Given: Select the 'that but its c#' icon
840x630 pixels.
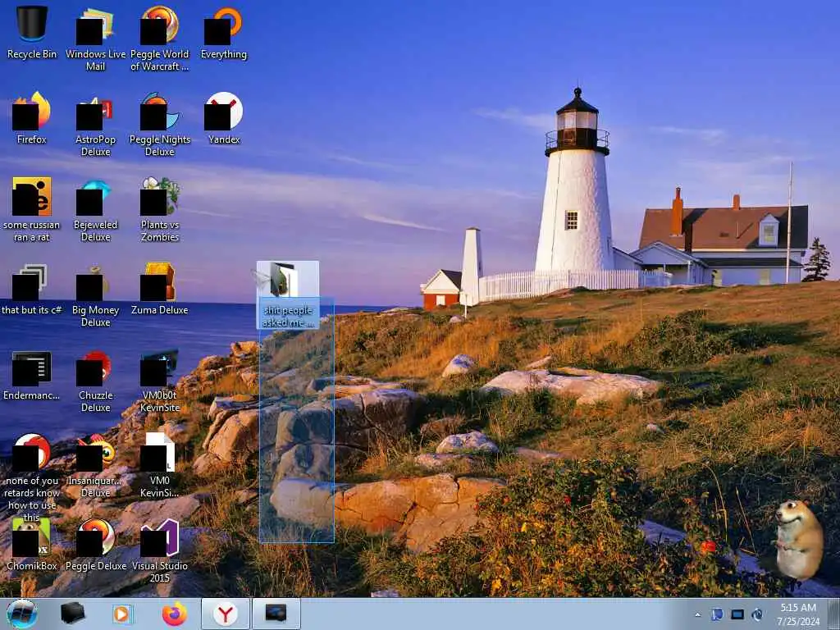Looking at the screenshot, I should pyautogui.click(x=32, y=288).
